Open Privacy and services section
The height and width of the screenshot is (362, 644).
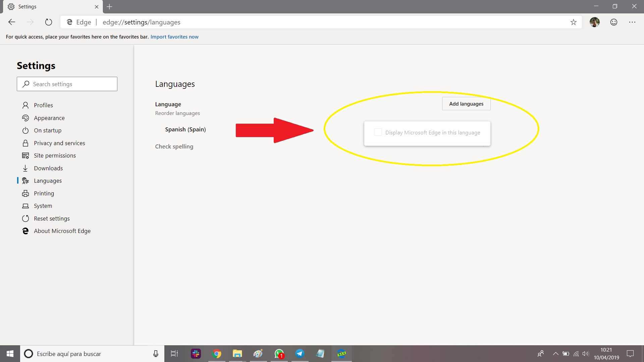click(59, 143)
